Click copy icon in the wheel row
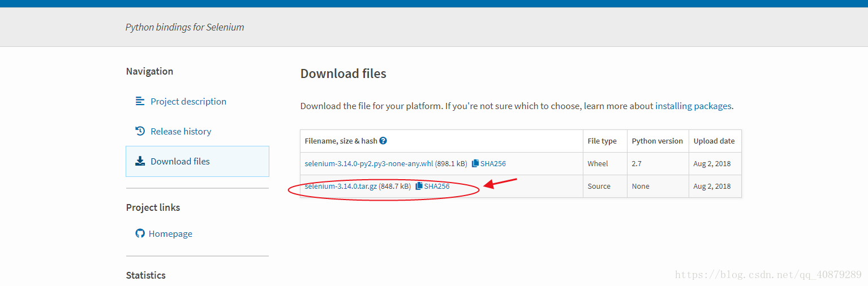Screen dimensions: 868x286 click(475, 164)
